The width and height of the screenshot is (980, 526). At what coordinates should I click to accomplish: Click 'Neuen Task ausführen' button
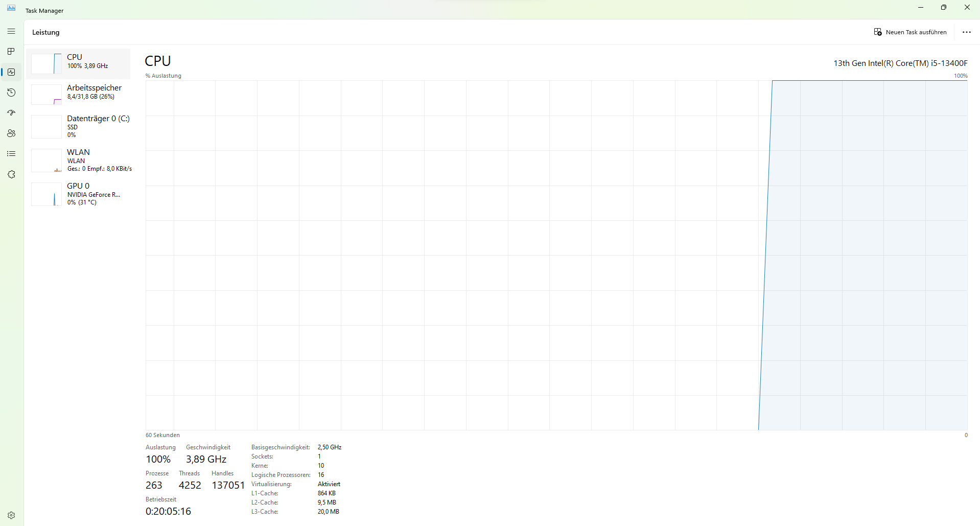coord(910,32)
